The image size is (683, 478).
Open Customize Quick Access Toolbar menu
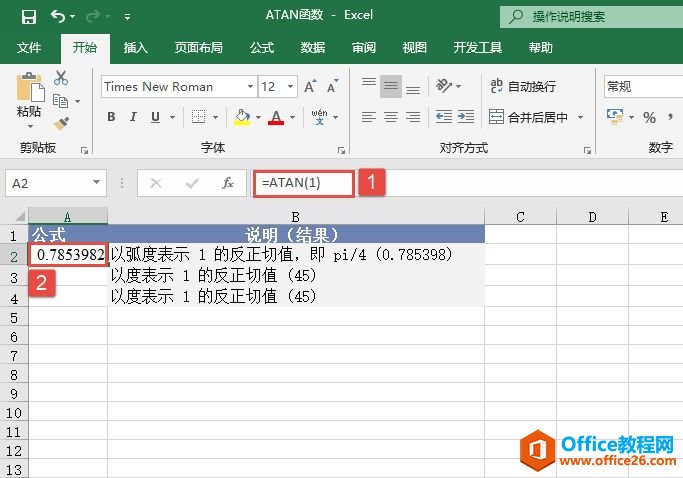click(x=127, y=17)
